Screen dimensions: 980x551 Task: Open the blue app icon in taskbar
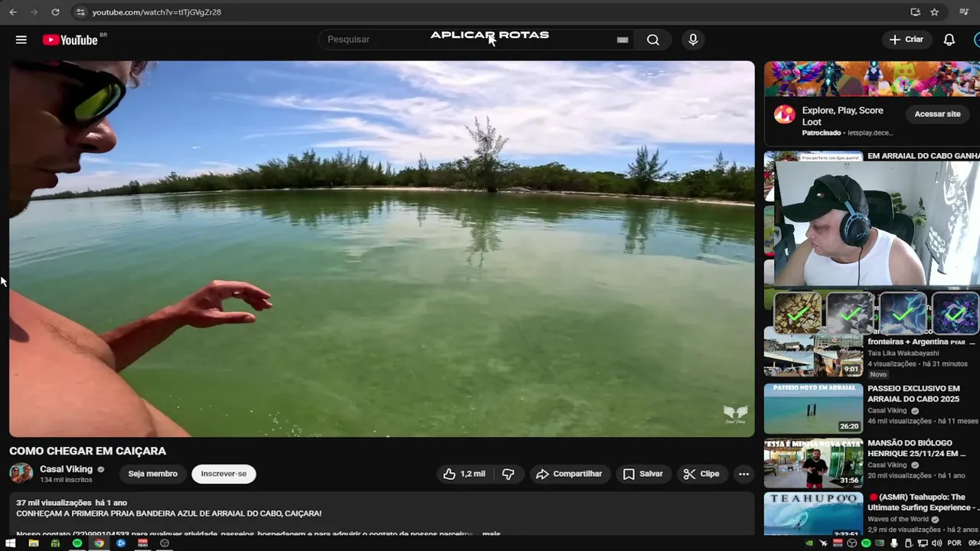(x=121, y=543)
